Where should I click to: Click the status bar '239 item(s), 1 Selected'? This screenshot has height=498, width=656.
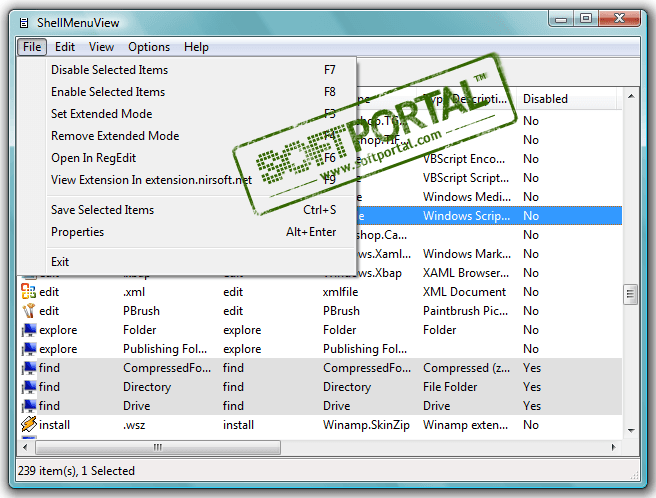76,471
